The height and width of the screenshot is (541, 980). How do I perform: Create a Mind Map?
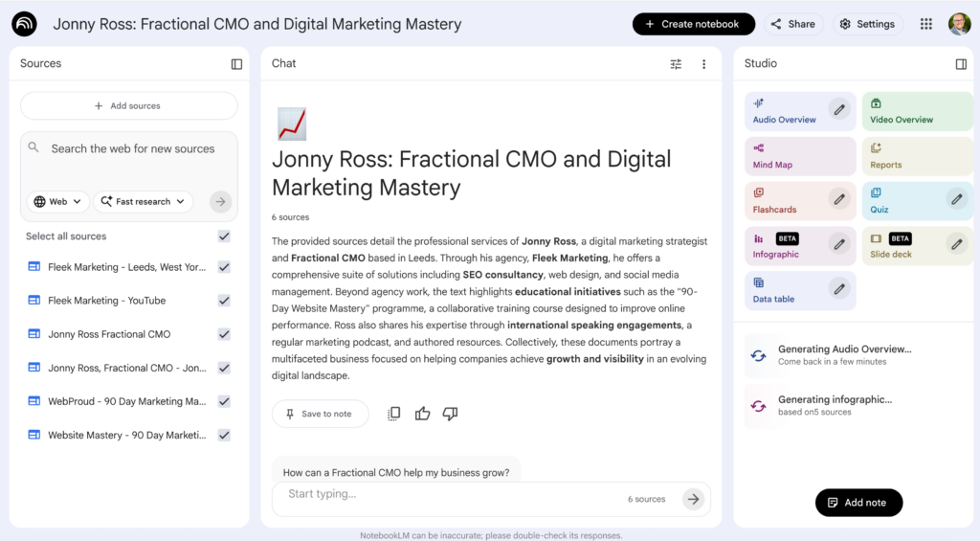pyautogui.click(x=800, y=156)
